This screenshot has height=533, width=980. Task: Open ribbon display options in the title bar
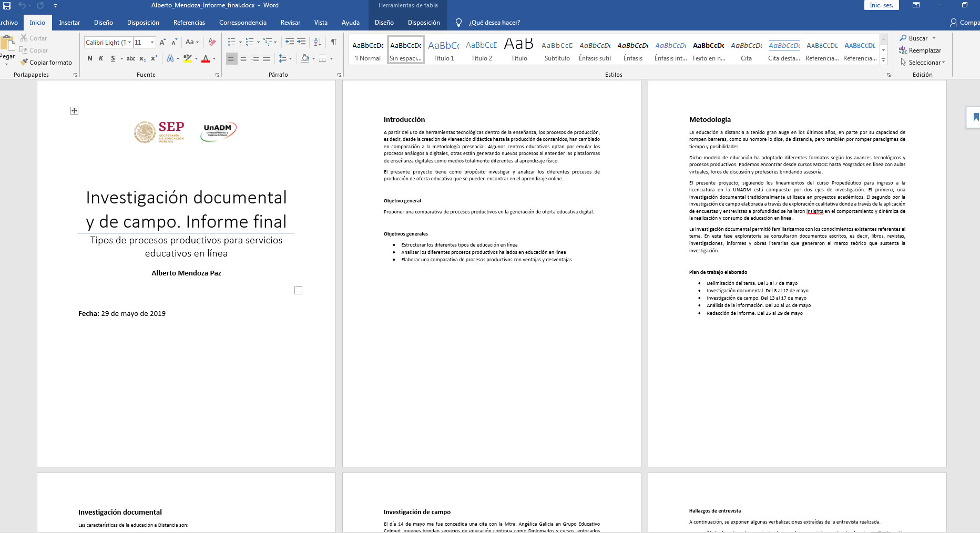(916, 5)
